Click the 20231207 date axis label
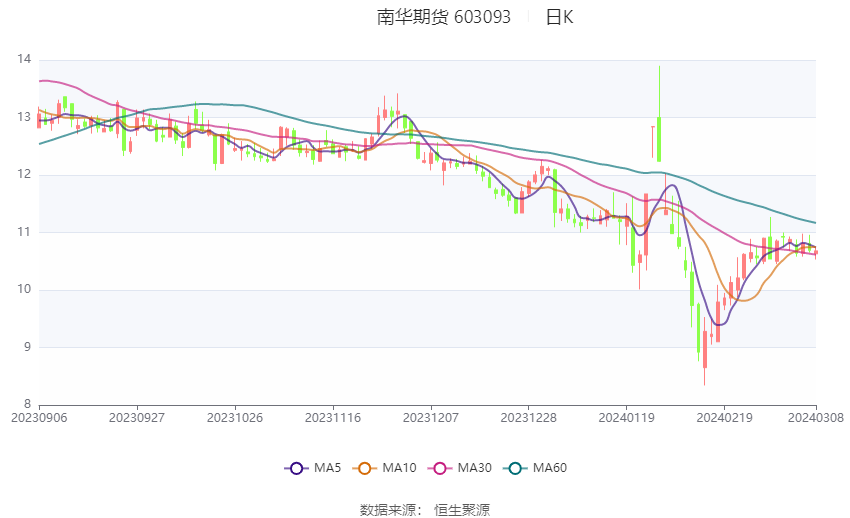 tap(431, 418)
